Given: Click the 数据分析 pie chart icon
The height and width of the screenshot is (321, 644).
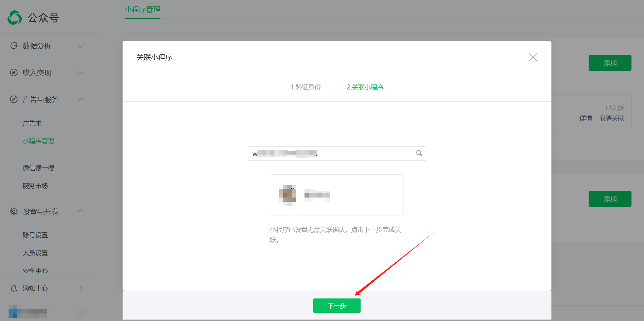Looking at the screenshot, I should click(x=14, y=46).
